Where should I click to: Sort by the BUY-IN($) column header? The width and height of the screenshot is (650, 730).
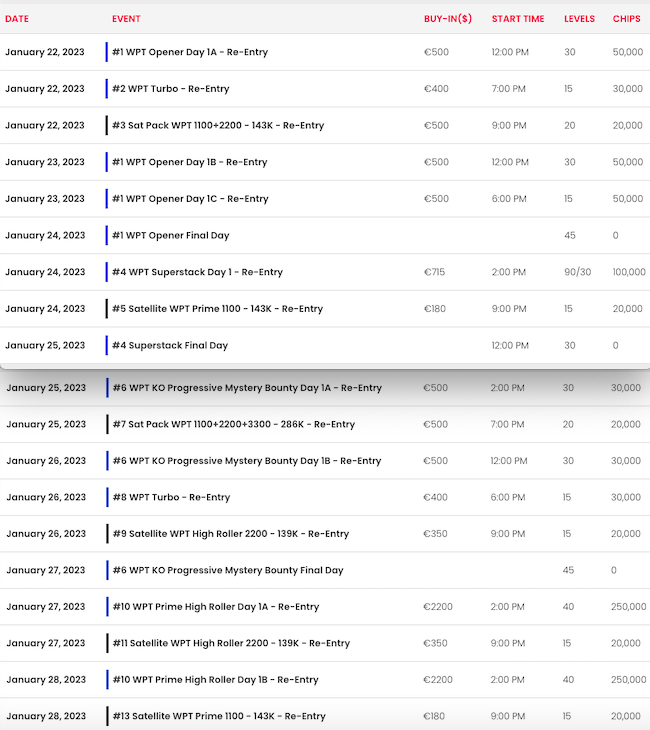(447, 19)
